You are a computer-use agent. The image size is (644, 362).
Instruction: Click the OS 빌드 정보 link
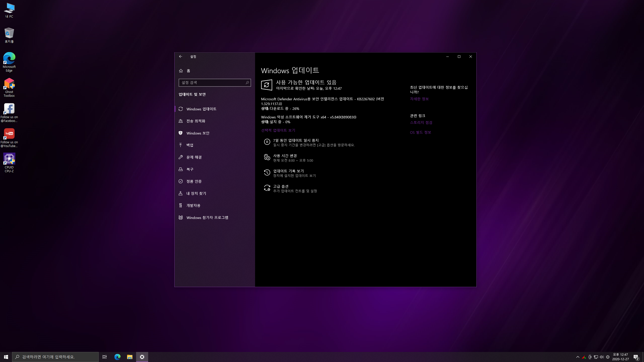(x=420, y=132)
